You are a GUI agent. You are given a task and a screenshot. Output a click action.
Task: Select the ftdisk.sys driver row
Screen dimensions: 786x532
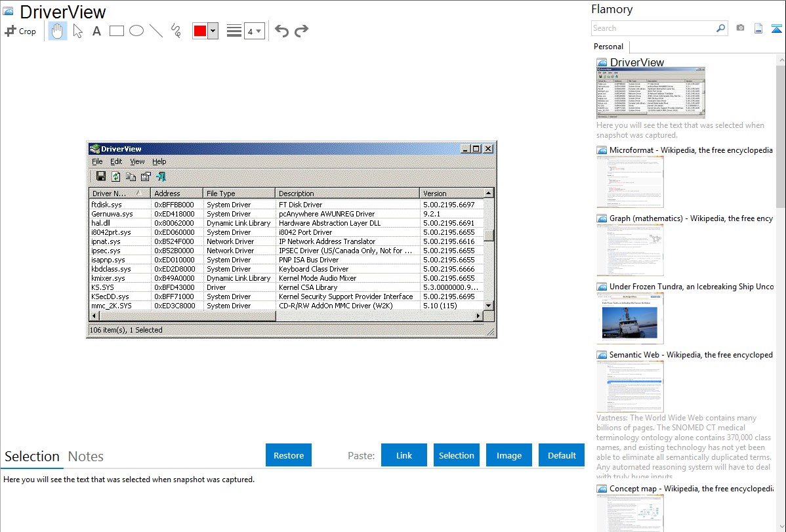click(286, 205)
